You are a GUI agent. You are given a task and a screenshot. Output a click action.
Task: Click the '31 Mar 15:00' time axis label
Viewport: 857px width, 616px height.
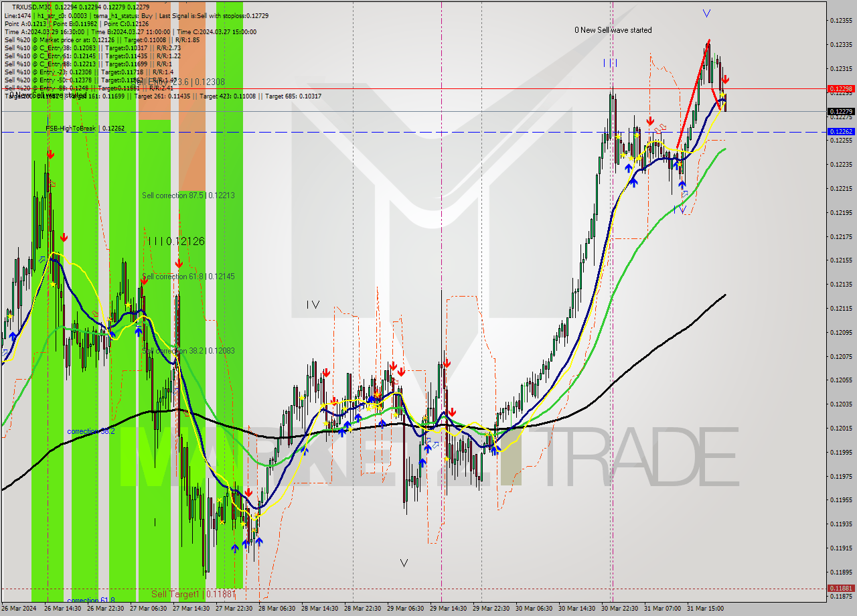(x=704, y=609)
